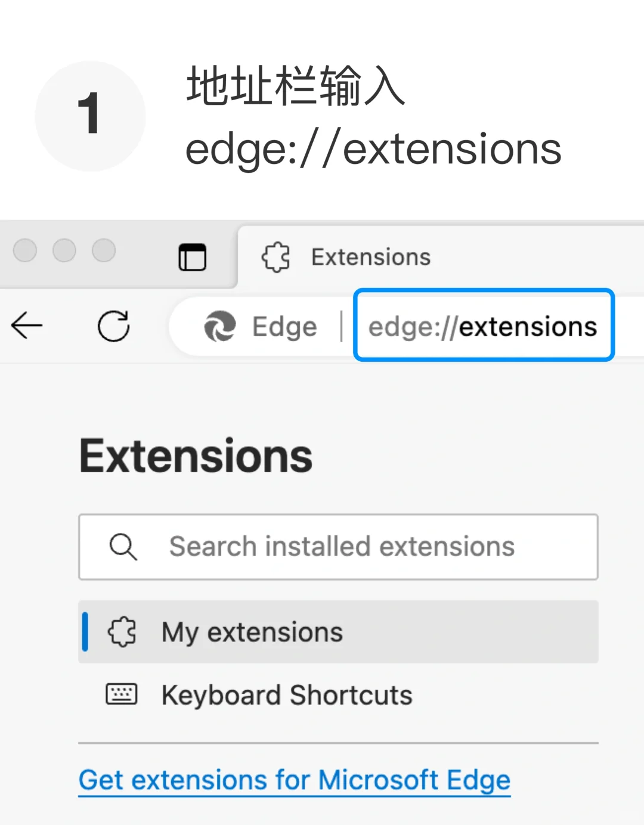Click the leftmost window close circle

pyautogui.click(x=25, y=250)
